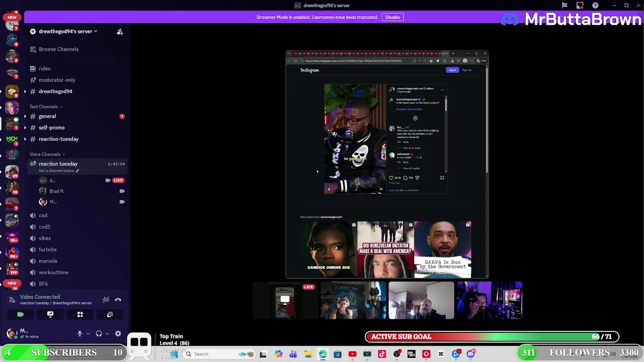Click the LIVE badge next to user d...

(x=118, y=180)
